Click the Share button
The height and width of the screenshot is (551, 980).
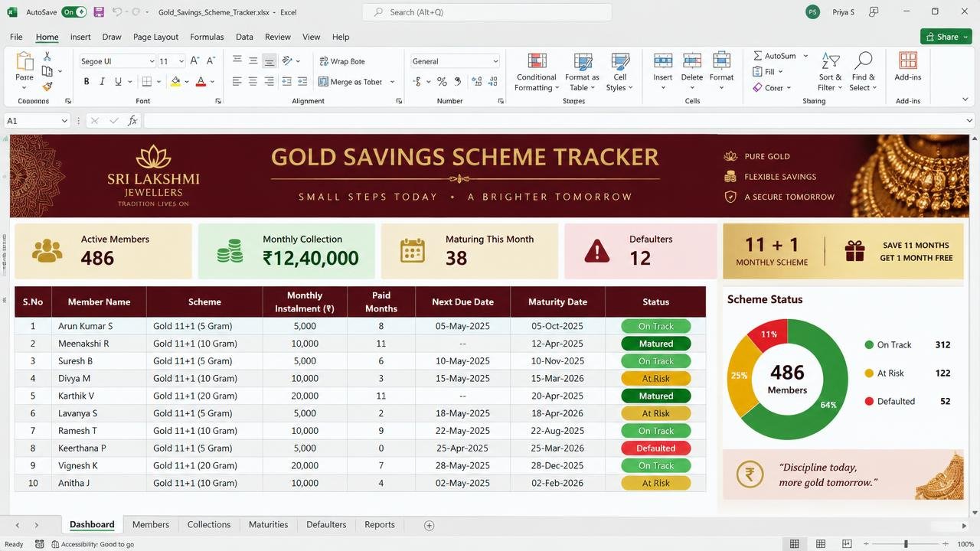point(946,37)
